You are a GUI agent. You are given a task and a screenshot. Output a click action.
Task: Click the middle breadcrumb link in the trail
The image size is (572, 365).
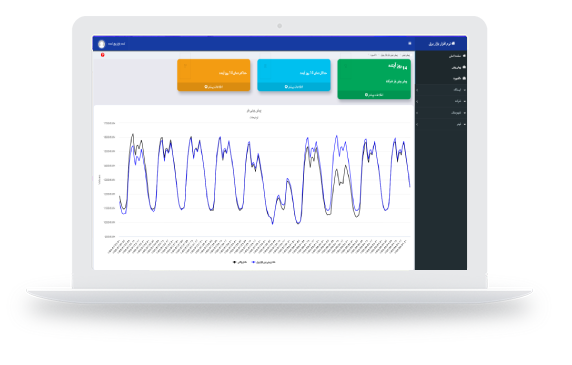(390, 55)
